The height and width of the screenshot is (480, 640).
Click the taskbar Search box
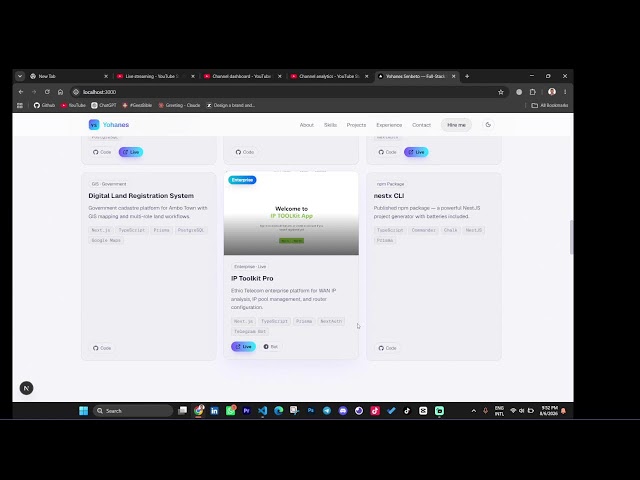click(x=133, y=411)
